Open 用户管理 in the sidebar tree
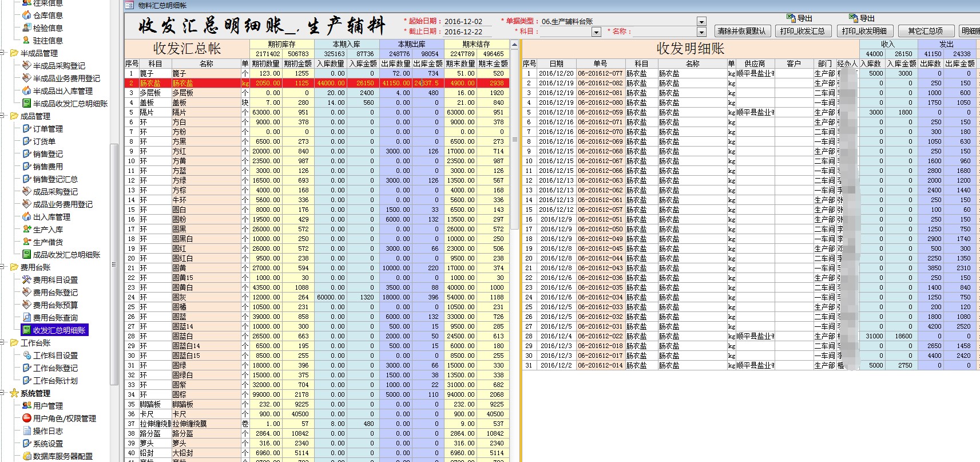Screen dimensions: 980x462 (48, 406)
